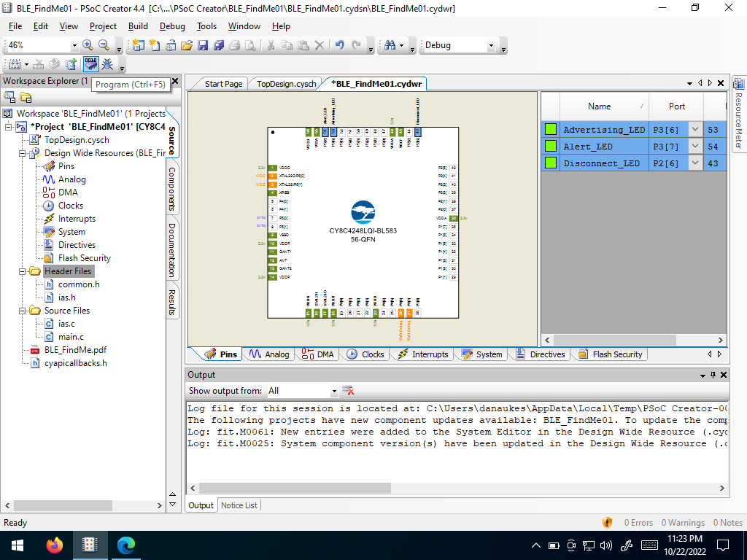This screenshot has width=747, height=560.
Task: Click the binoculars Find icon
Action: pyautogui.click(x=390, y=45)
